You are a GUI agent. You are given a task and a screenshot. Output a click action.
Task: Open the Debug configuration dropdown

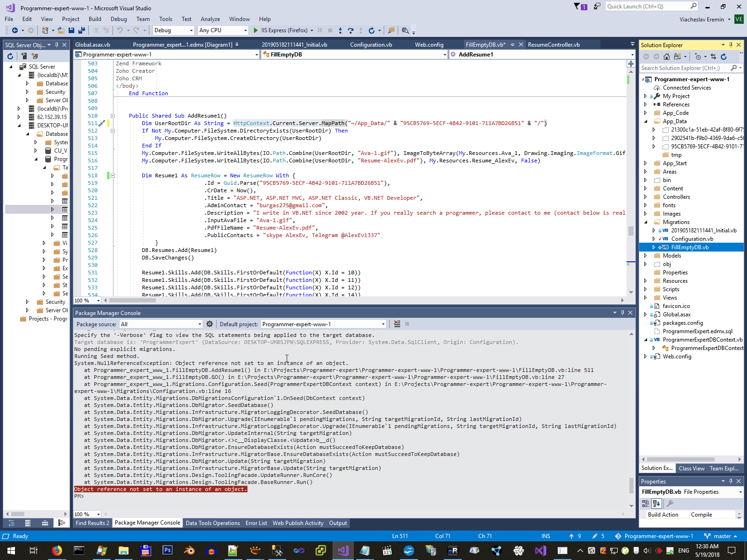point(173,30)
